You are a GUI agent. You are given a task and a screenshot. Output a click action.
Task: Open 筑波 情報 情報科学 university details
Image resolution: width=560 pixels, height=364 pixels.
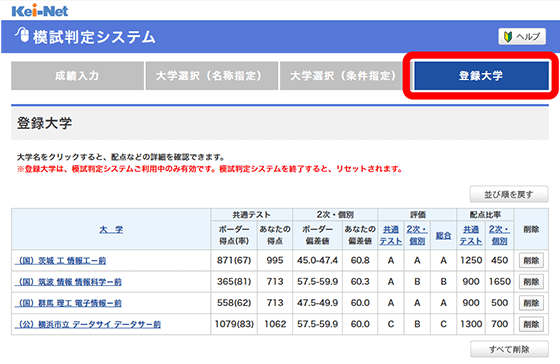[69, 282]
